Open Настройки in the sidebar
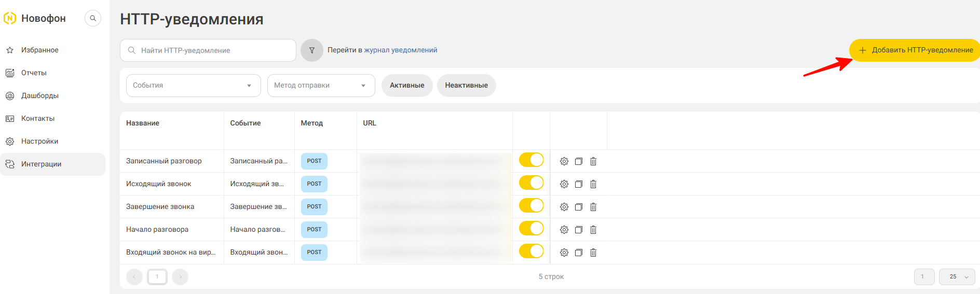 (53, 142)
